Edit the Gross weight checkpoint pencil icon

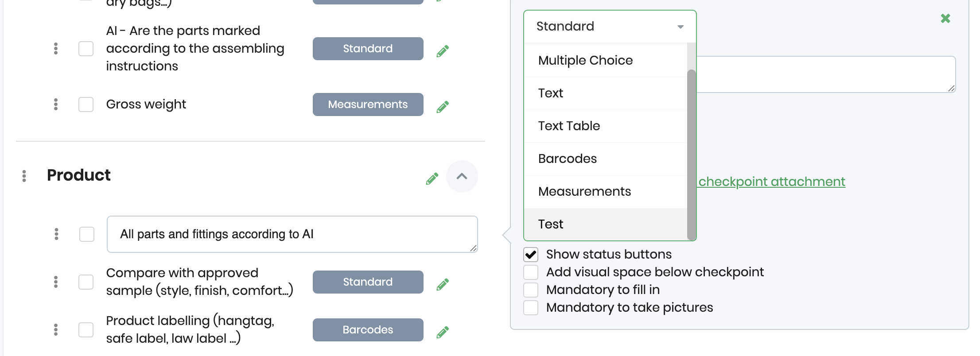point(443,107)
